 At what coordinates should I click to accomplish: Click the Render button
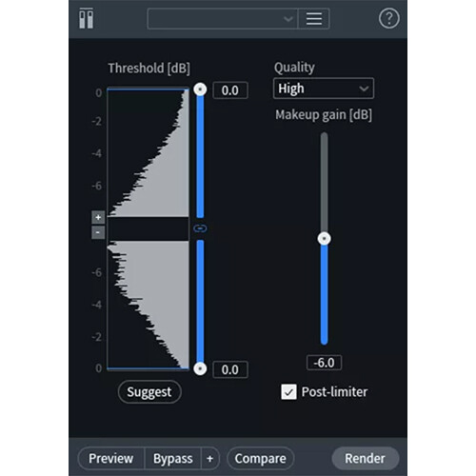click(x=365, y=459)
